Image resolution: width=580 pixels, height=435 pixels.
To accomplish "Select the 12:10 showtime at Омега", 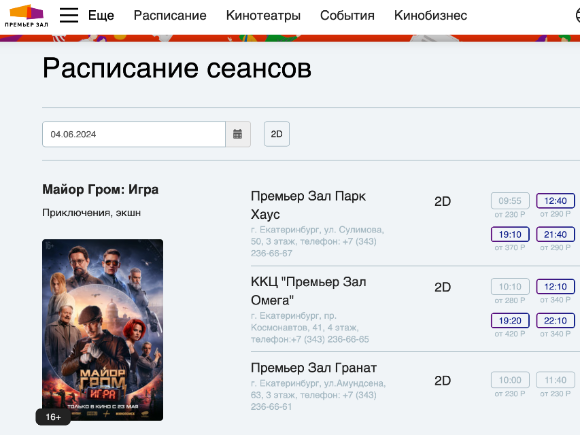I will coord(555,287).
